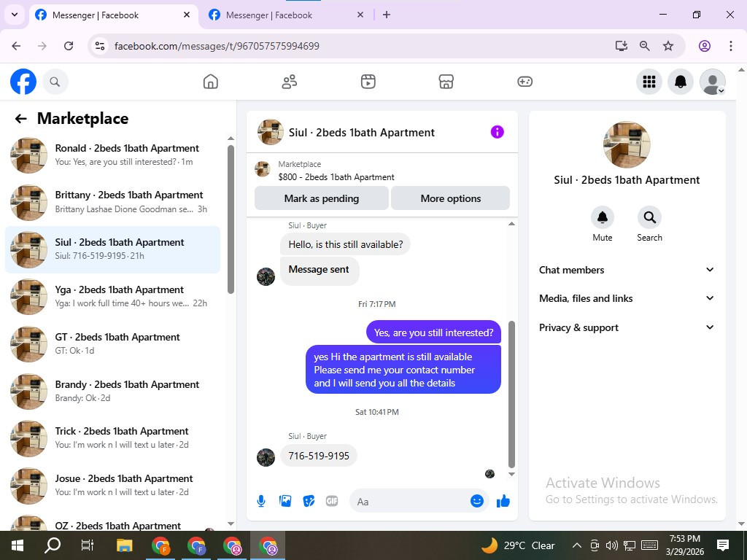This screenshot has width=747, height=560.
Task: Open the Menu grid icon
Action: [649, 82]
